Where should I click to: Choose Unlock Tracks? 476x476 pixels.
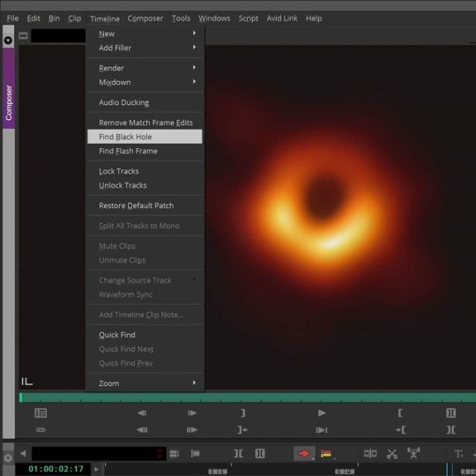pos(145,185)
